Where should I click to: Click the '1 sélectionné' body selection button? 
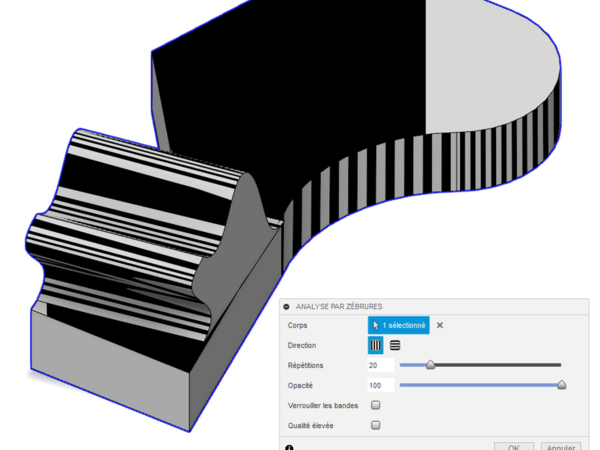click(399, 325)
